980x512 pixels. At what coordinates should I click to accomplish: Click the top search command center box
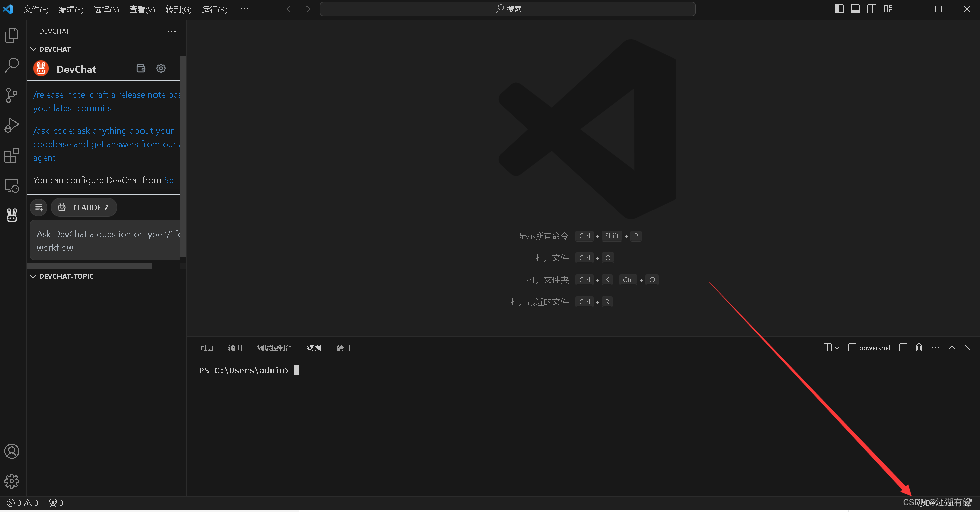pyautogui.click(x=508, y=9)
